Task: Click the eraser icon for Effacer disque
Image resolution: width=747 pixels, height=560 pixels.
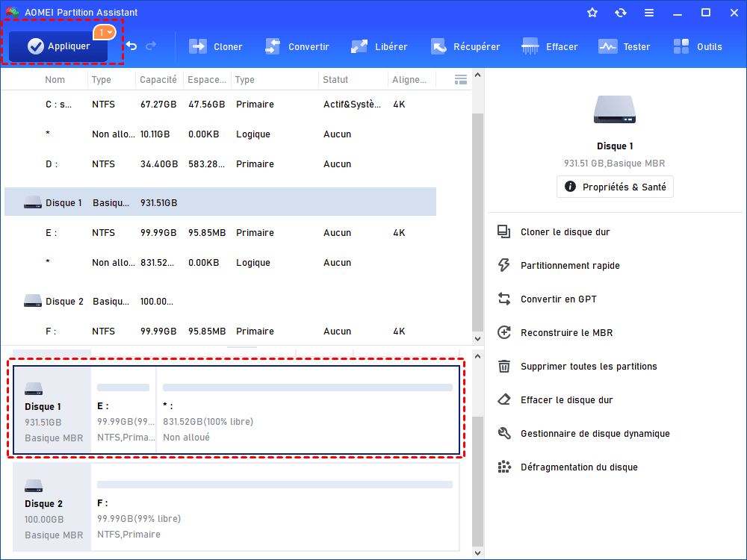Action: coord(504,399)
